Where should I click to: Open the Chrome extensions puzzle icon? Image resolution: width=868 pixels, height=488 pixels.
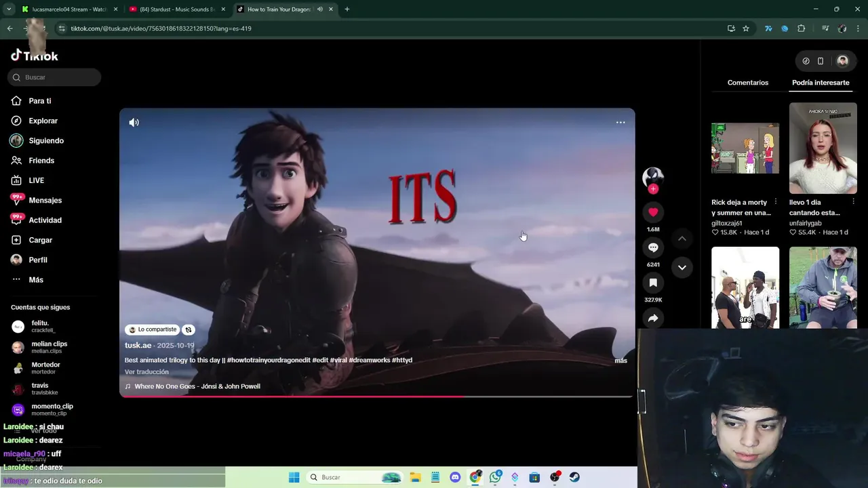802,28
